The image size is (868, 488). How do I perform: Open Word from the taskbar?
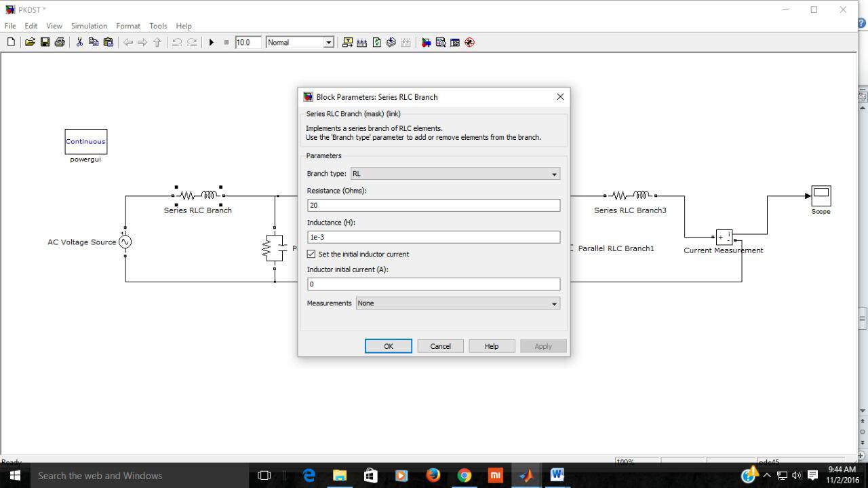point(557,475)
